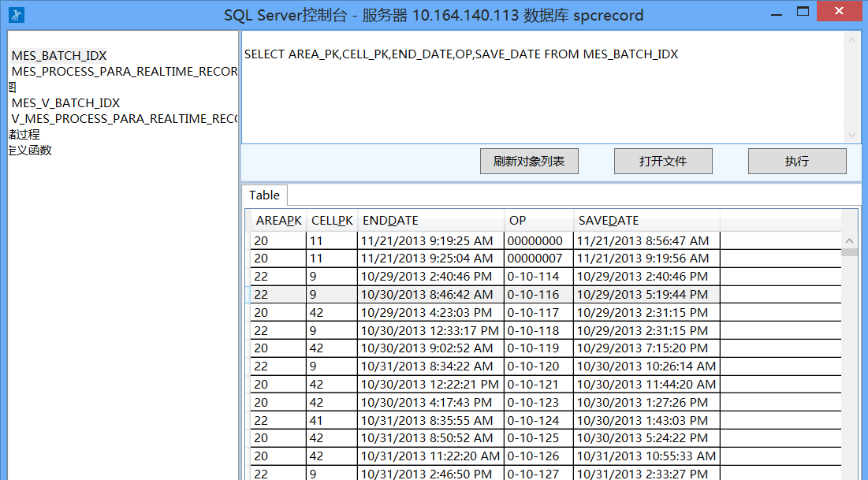The width and height of the screenshot is (868, 480).
Task: Select OP cell 0-10-118
Action: [538, 330]
